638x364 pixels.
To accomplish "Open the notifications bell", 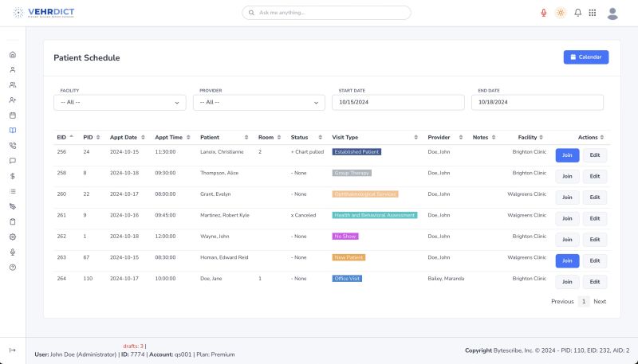I will click(x=577, y=13).
